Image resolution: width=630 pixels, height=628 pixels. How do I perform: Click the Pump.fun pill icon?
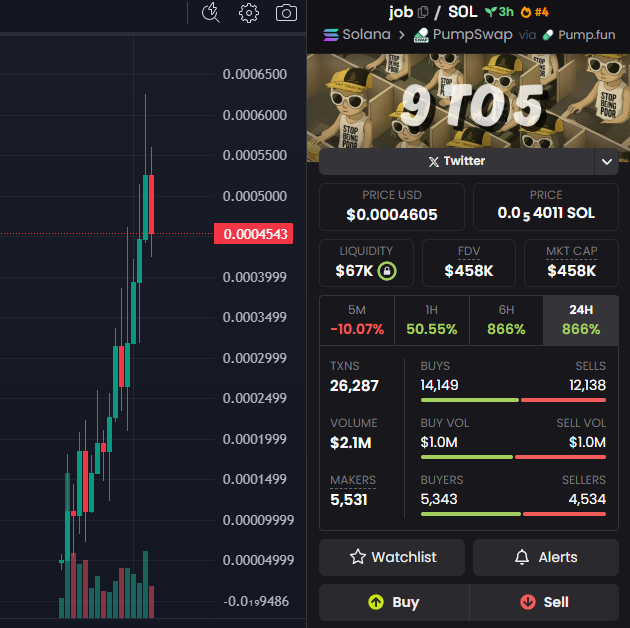[548, 35]
